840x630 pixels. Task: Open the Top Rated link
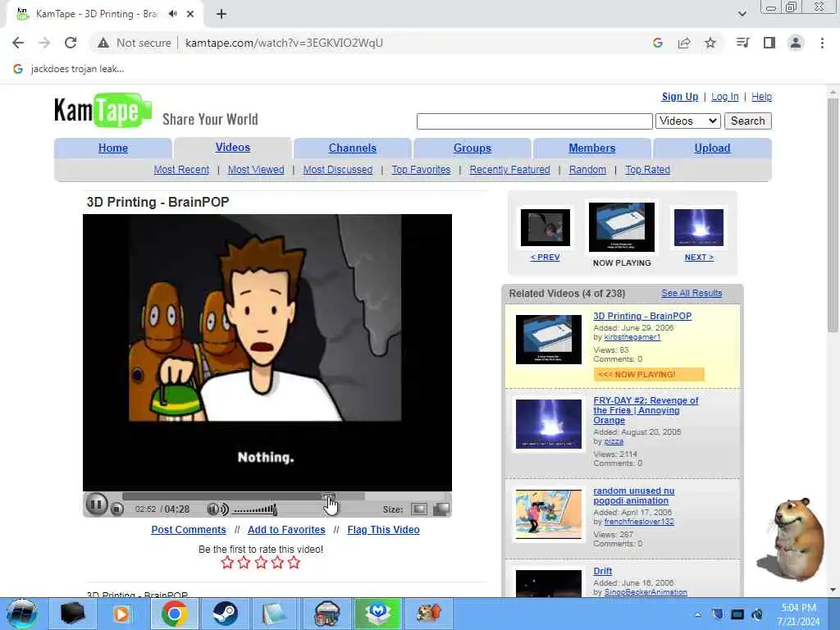(648, 170)
